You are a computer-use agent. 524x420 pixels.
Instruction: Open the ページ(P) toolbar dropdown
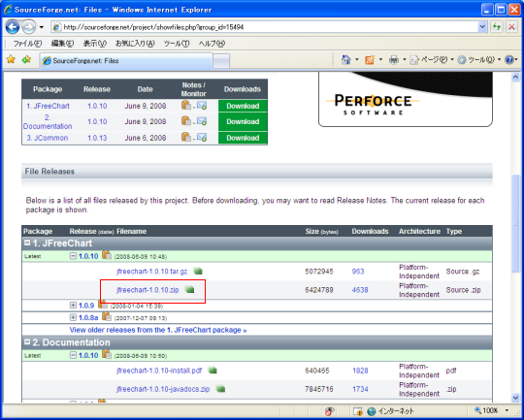432,60
